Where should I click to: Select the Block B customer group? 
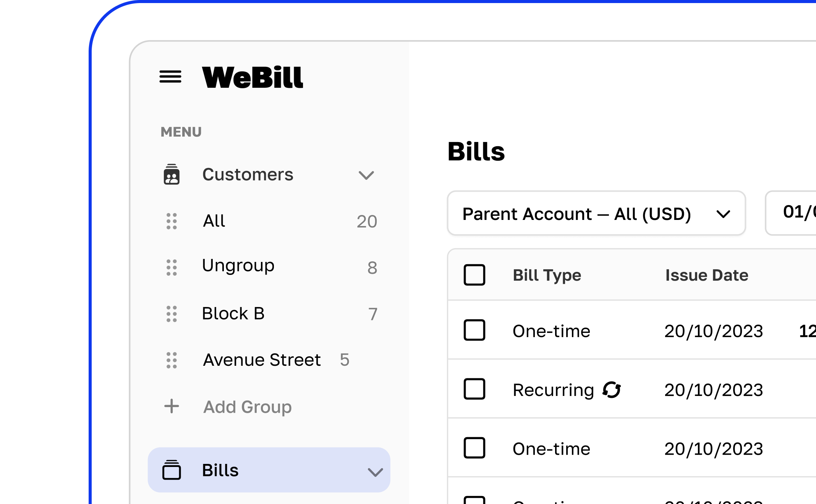pos(233,313)
